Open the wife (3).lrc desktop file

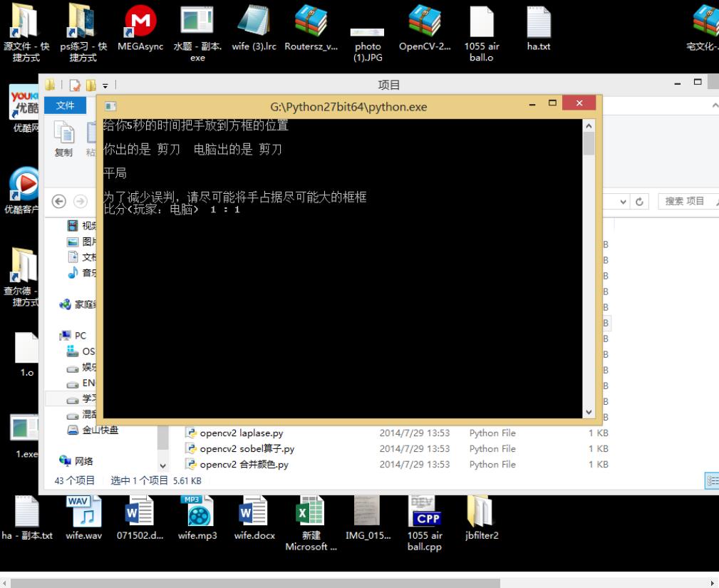coord(254,28)
